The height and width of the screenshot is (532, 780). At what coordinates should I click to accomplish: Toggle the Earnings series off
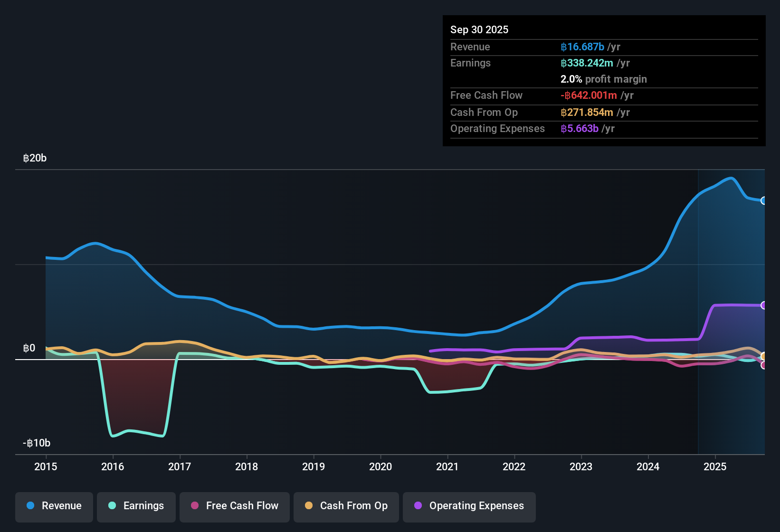136,506
